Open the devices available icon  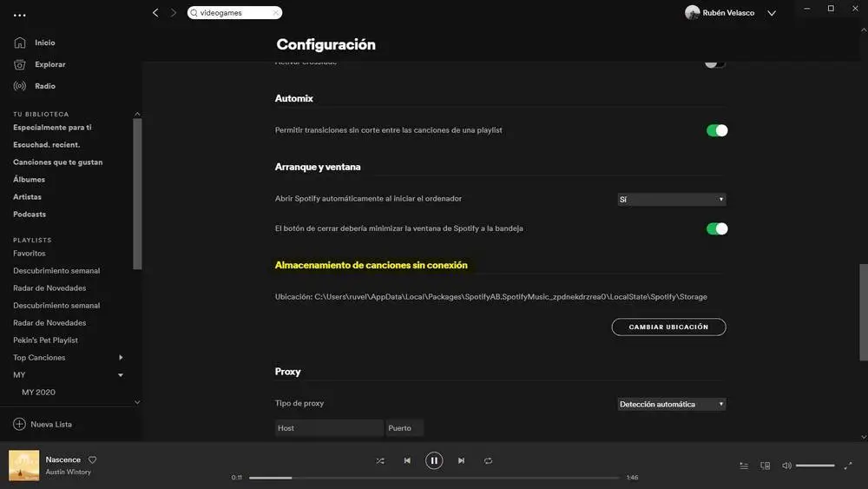click(x=765, y=466)
